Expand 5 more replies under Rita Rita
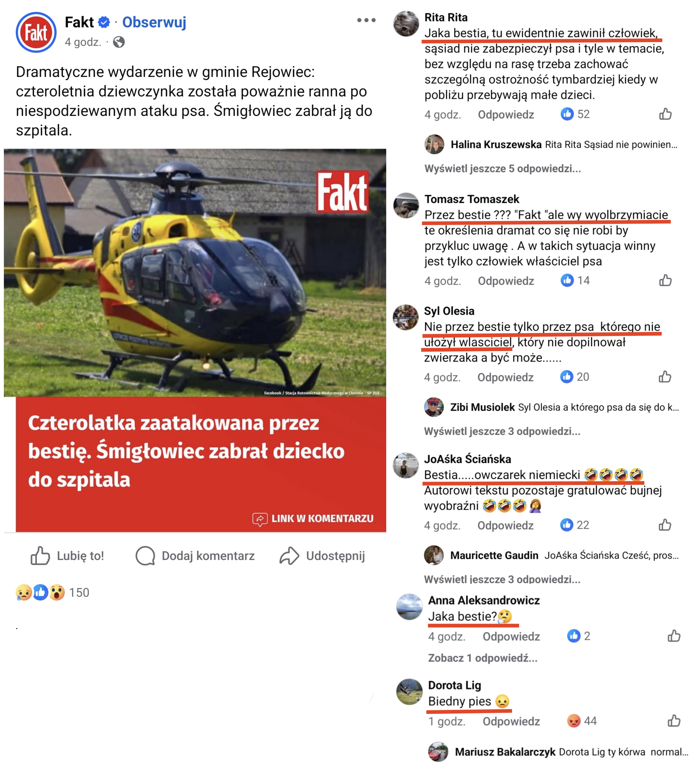The width and height of the screenshot is (700, 775). [502, 168]
